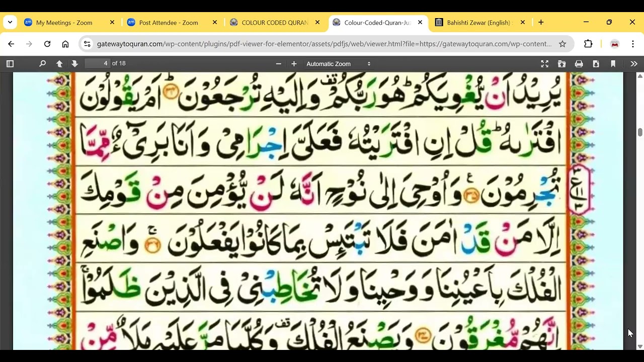
Task: Download the PDF document
Action: [x=596, y=64]
